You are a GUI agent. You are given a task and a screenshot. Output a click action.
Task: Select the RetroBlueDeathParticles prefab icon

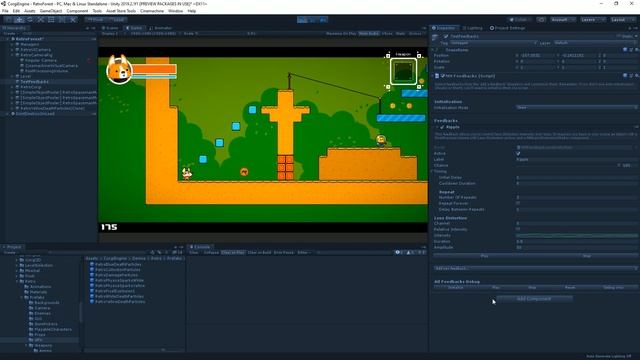[x=92, y=264]
